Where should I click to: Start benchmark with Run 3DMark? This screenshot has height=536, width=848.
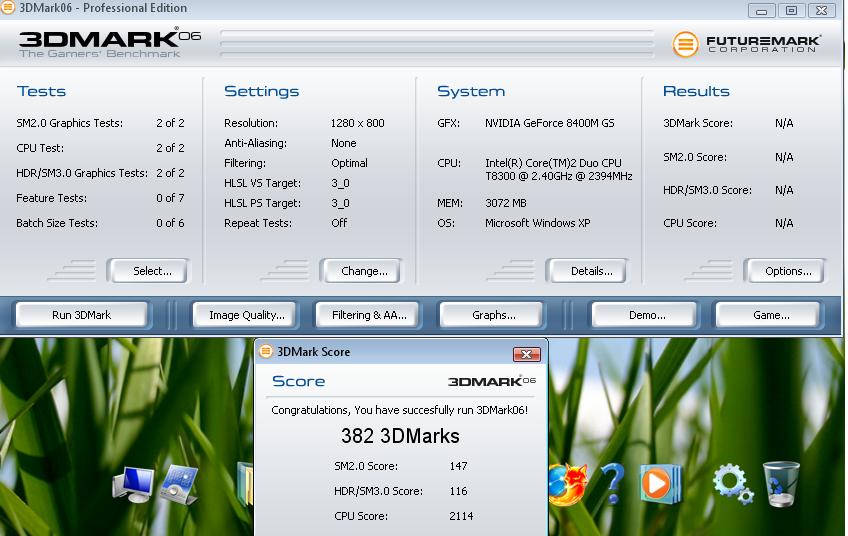click(x=82, y=315)
